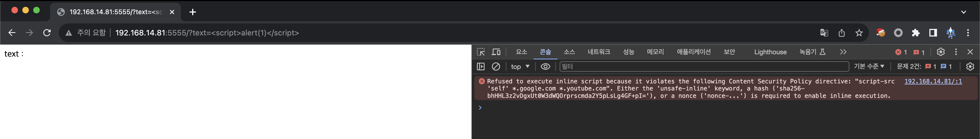This screenshot has width=980, height=139.
Task: Click the CSP error message text
Action: coord(691,88)
